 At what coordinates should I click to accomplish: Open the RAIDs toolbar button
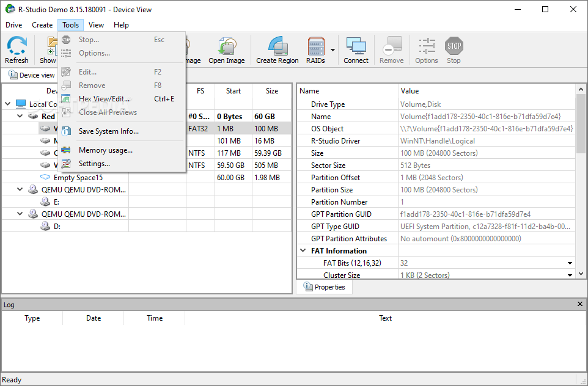pyautogui.click(x=315, y=50)
